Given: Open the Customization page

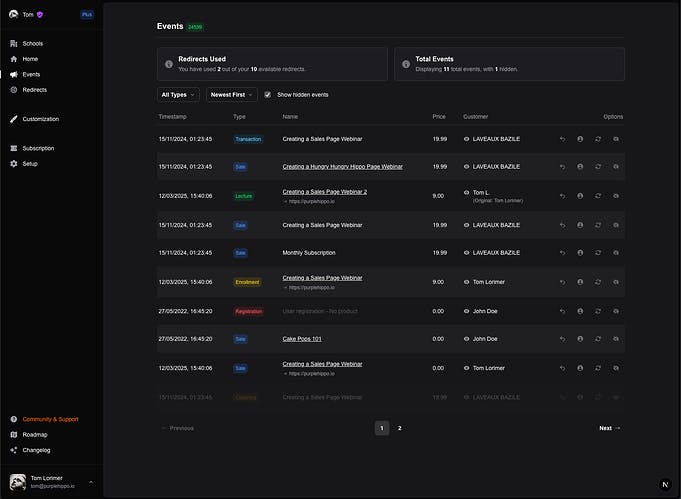Looking at the screenshot, I should coord(34,119).
